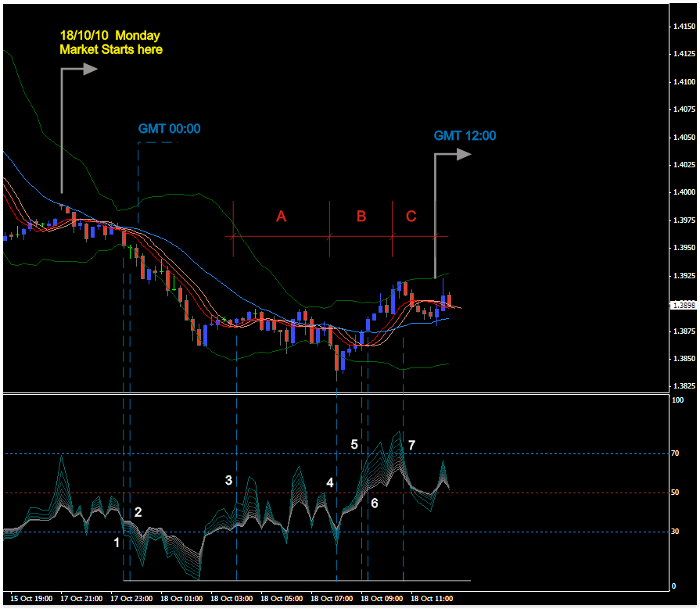Viewport: 700px width, 609px height.
Task: Click the 70 level on the indicator scale
Action: point(678,453)
